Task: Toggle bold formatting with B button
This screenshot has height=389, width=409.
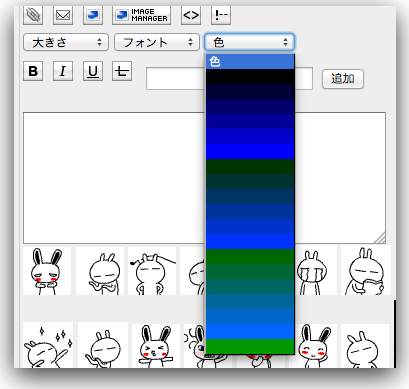Action: [x=33, y=71]
